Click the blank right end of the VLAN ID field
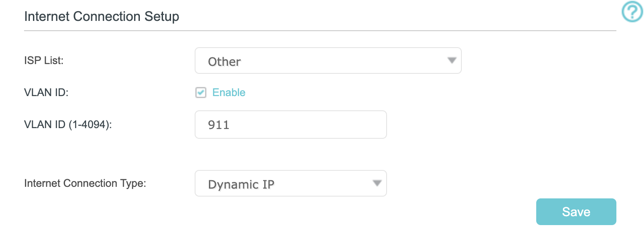Image resolution: width=644 pixels, height=250 pixels. click(x=365, y=125)
